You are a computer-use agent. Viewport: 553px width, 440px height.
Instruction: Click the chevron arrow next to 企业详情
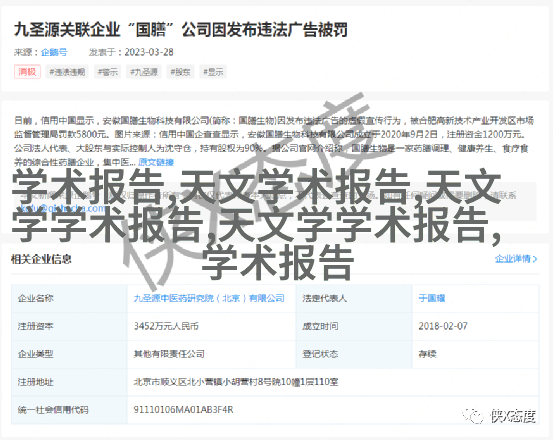[x=535, y=259]
